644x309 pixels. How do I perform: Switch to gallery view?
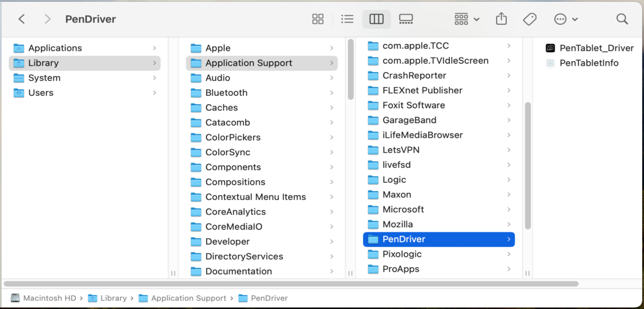pos(406,19)
